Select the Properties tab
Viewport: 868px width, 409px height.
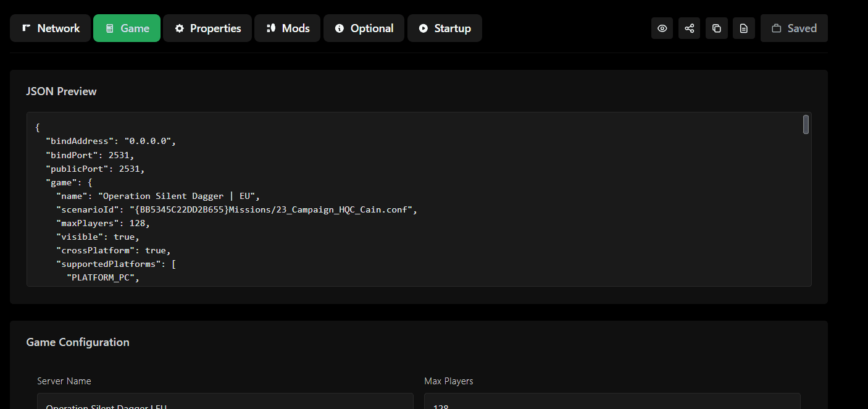(207, 28)
